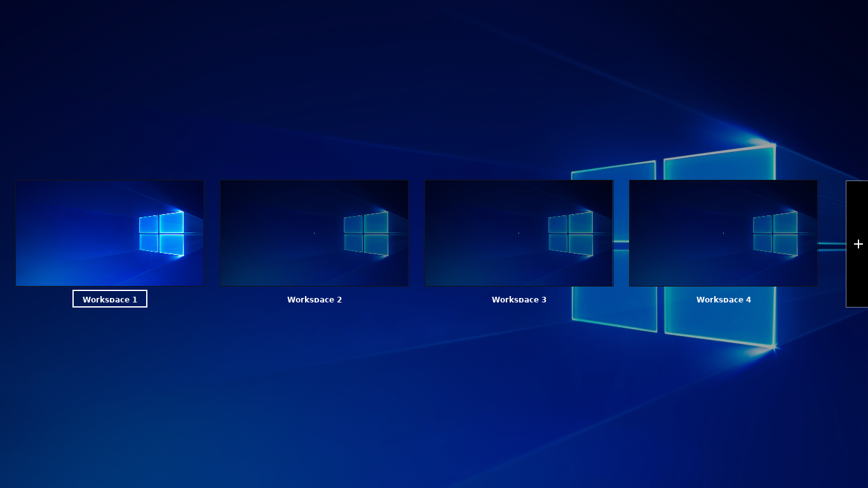
Task: Click the Workspace 4 label to rename it
Action: (724, 299)
